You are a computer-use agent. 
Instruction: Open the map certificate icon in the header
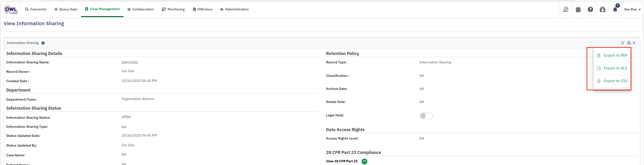566,9
